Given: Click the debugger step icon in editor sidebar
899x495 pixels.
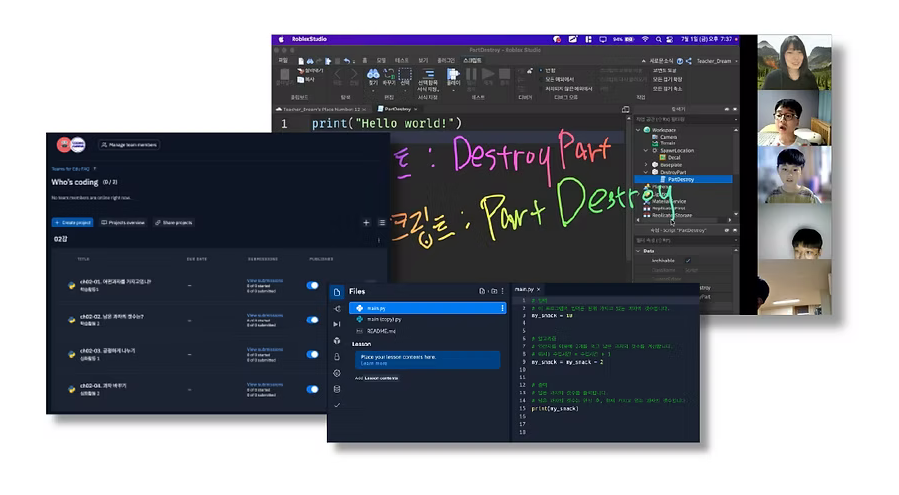Looking at the screenshot, I should point(337,324).
